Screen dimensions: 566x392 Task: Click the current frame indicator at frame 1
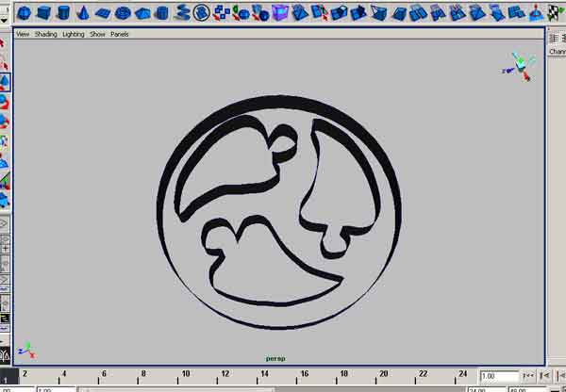pos(8,377)
